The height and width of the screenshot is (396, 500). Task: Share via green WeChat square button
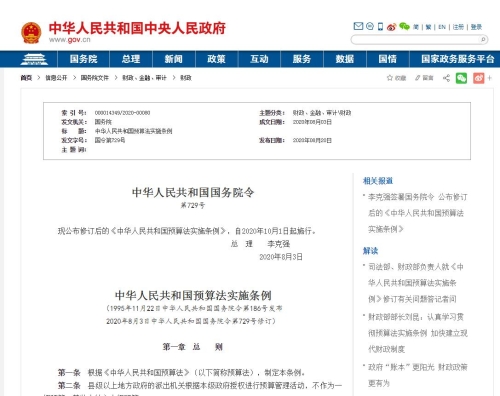(x=461, y=78)
